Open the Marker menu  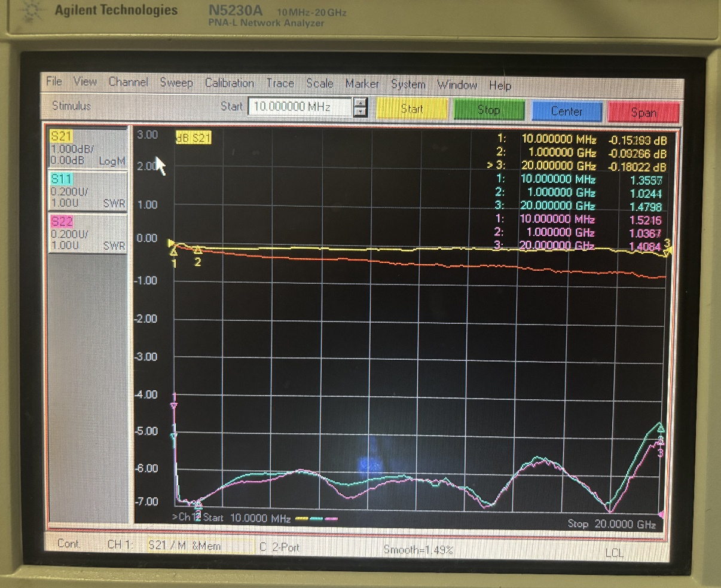pyautogui.click(x=362, y=84)
